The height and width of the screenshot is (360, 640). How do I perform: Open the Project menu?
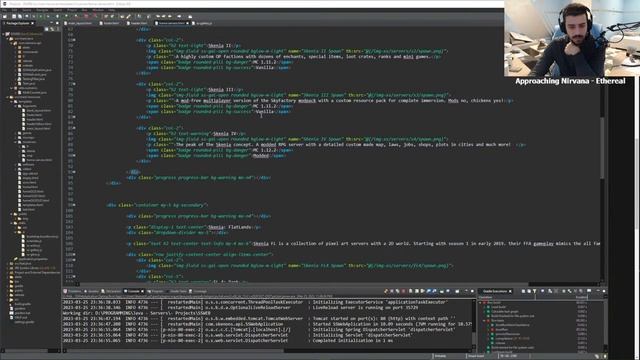tap(72, 10)
